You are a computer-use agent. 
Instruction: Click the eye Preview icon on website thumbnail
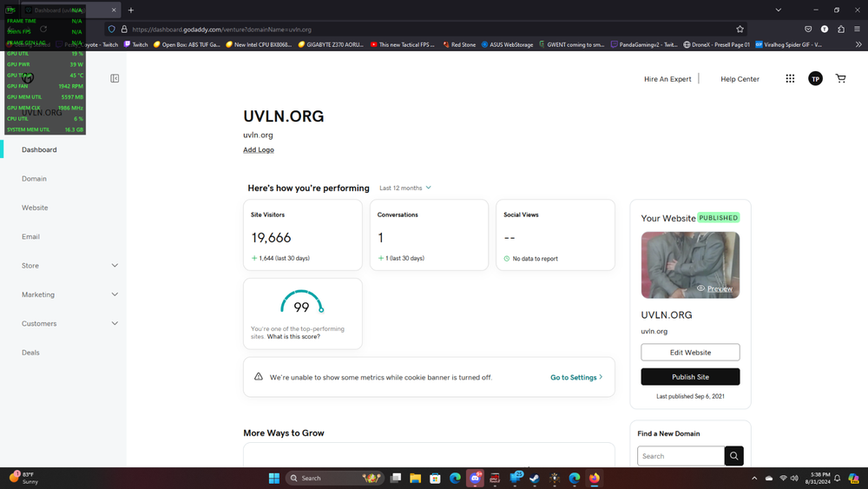click(x=700, y=288)
